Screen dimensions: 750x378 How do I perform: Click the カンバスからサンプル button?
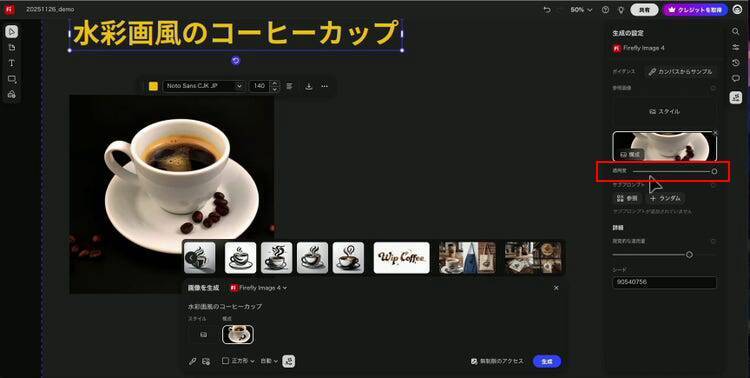[681, 72]
